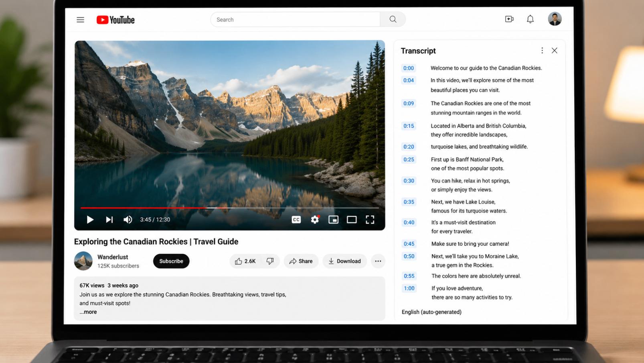The height and width of the screenshot is (363, 644).
Task: Jump to transcript timestamp 0:55
Action: [409, 276]
